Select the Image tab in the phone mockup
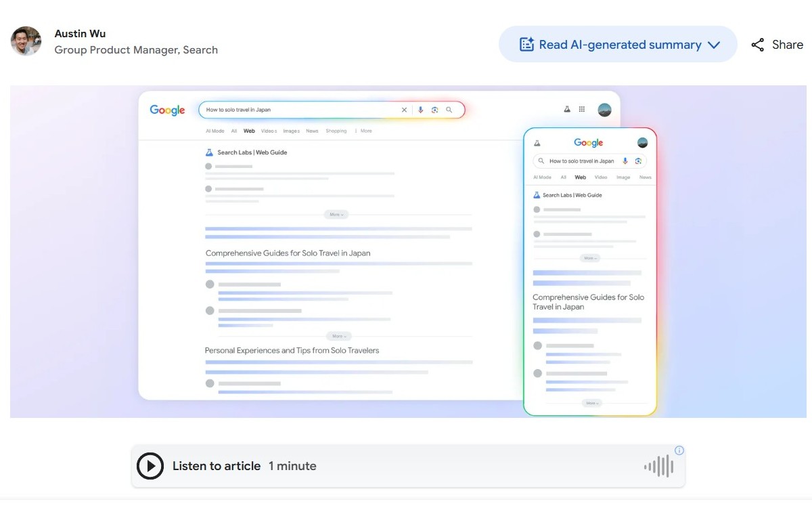Screen dimensions: 812x508 pyautogui.click(x=623, y=177)
